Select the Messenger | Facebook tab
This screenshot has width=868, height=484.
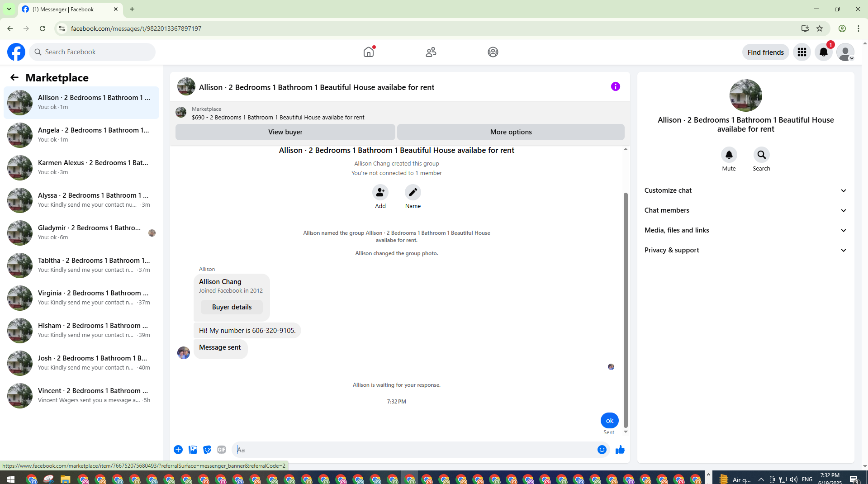point(70,9)
